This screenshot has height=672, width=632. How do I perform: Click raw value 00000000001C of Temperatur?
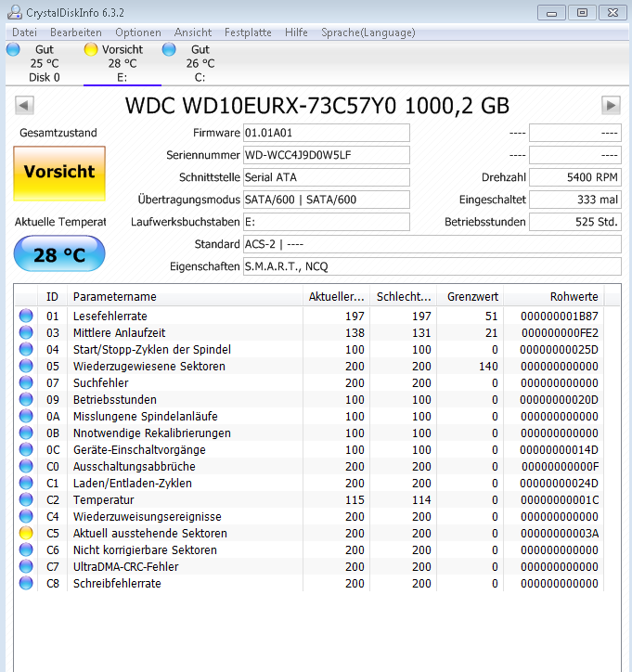[560, 500]
